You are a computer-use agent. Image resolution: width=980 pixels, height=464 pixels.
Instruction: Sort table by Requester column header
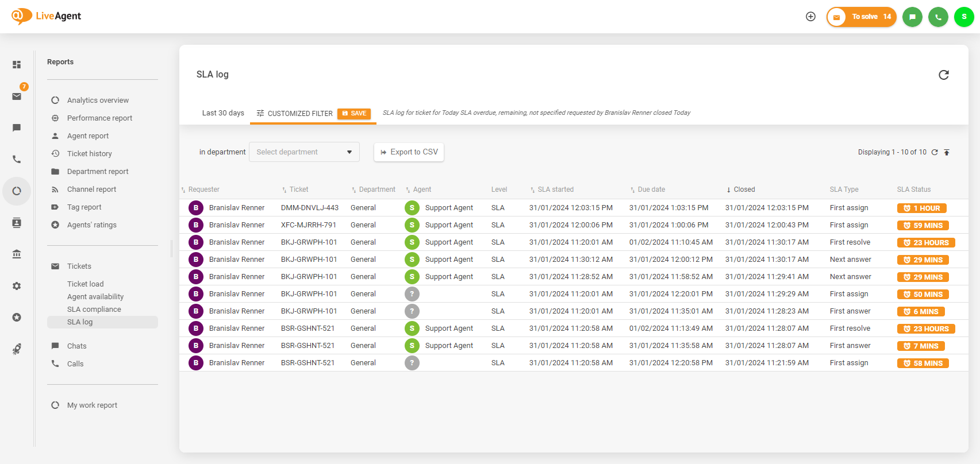(203, 190)
